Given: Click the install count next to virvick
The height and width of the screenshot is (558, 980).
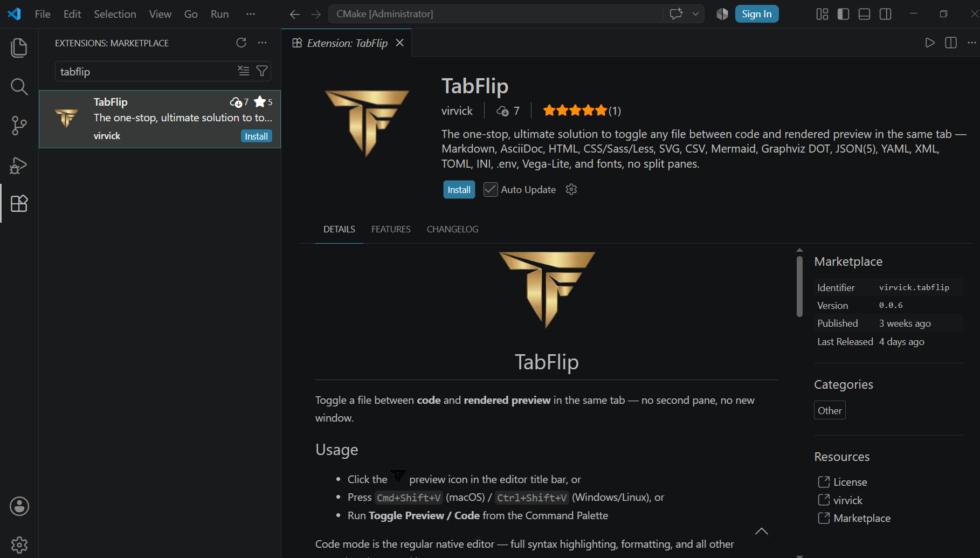Looking at the screenshot, I should coord(508,111).
